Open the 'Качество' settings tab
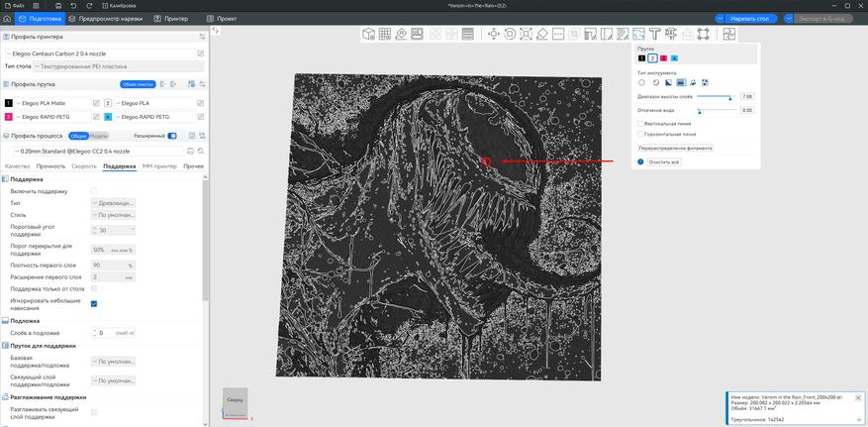Viewport: 868px width, 427px height. pos(18,166)
